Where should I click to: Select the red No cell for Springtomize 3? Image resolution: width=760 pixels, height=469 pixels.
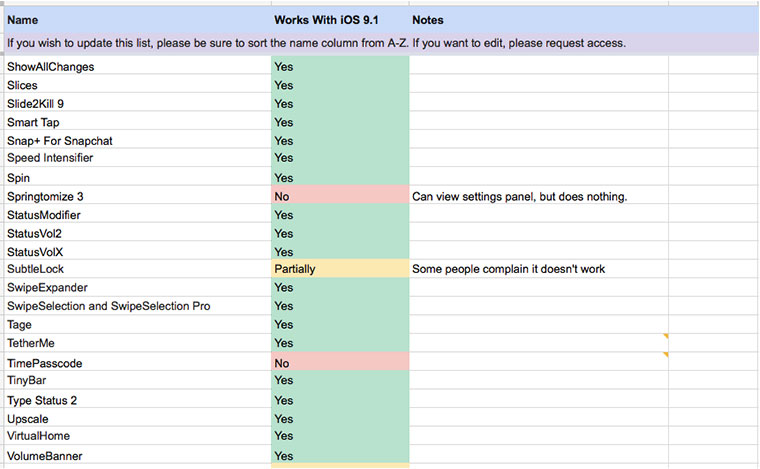click(x=340, y=197)
